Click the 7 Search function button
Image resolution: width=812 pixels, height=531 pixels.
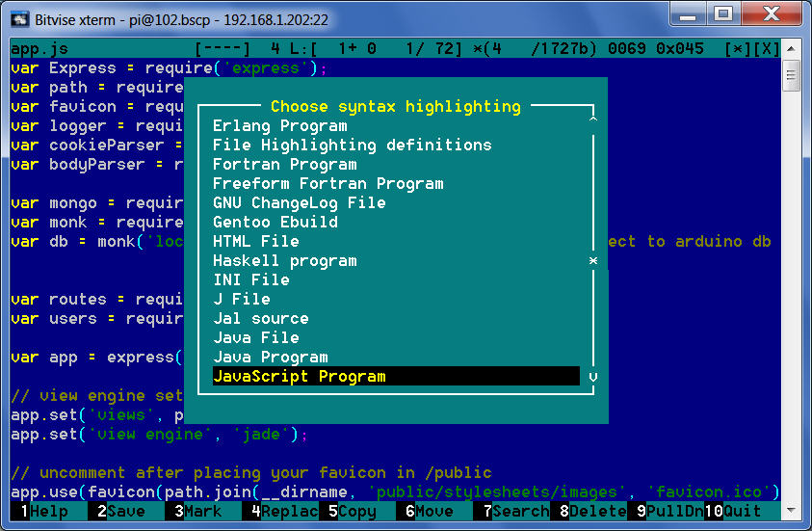[514, 512]
